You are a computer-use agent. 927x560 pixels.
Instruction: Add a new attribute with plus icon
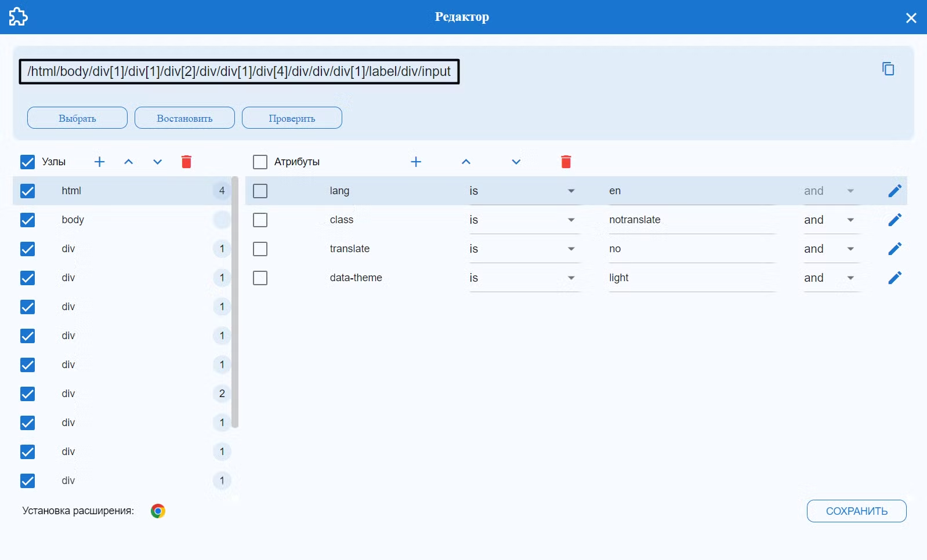[416, 162]
